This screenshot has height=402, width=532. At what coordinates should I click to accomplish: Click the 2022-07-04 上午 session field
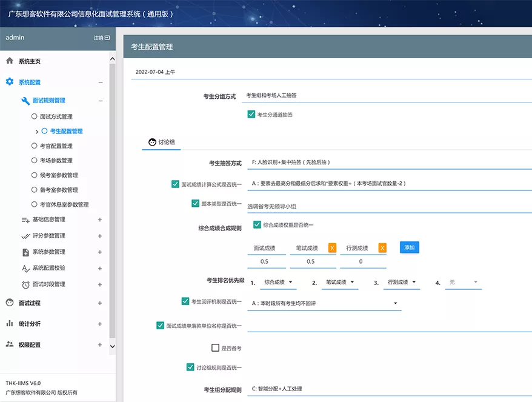click(x=331, y=72)
